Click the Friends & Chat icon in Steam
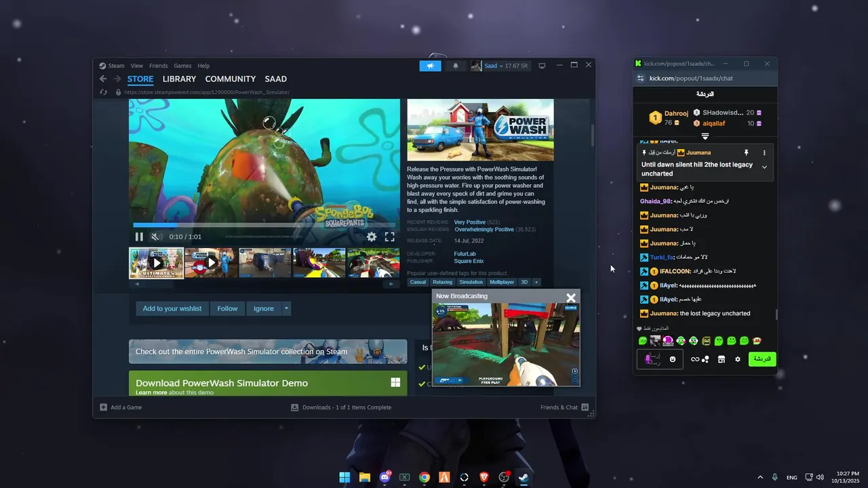 point(585,407)
